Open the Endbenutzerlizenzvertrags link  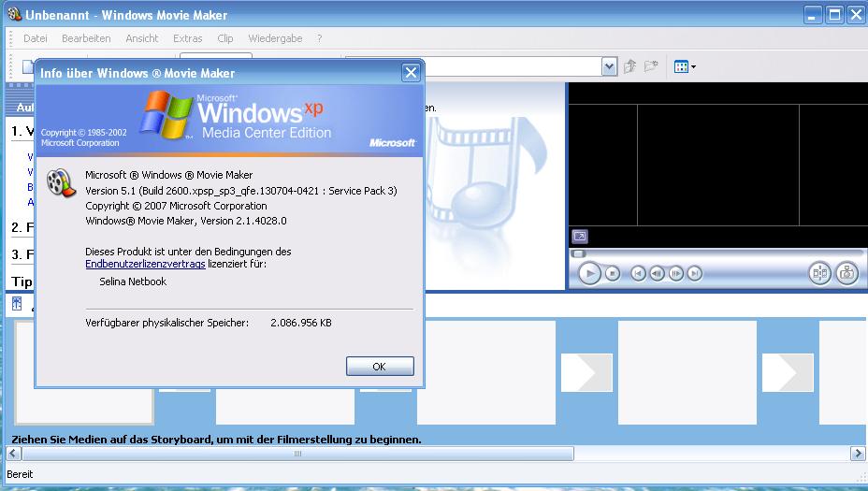(x=145, y=264)
